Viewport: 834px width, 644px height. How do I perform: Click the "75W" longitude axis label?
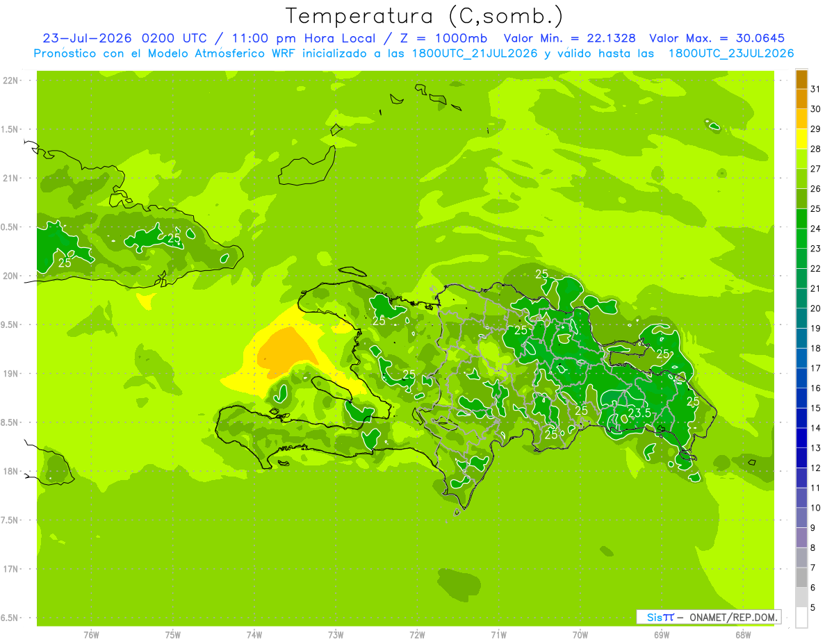173,636
